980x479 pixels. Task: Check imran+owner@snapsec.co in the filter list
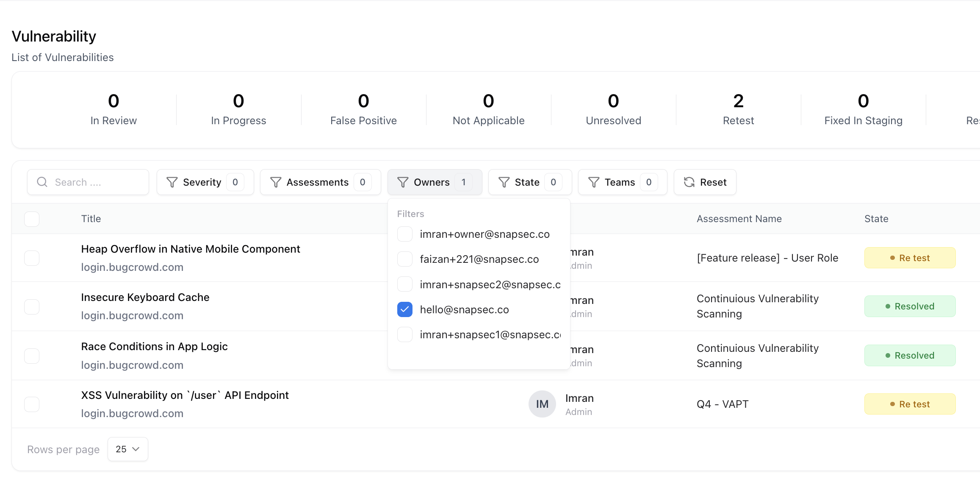[404, 234]
